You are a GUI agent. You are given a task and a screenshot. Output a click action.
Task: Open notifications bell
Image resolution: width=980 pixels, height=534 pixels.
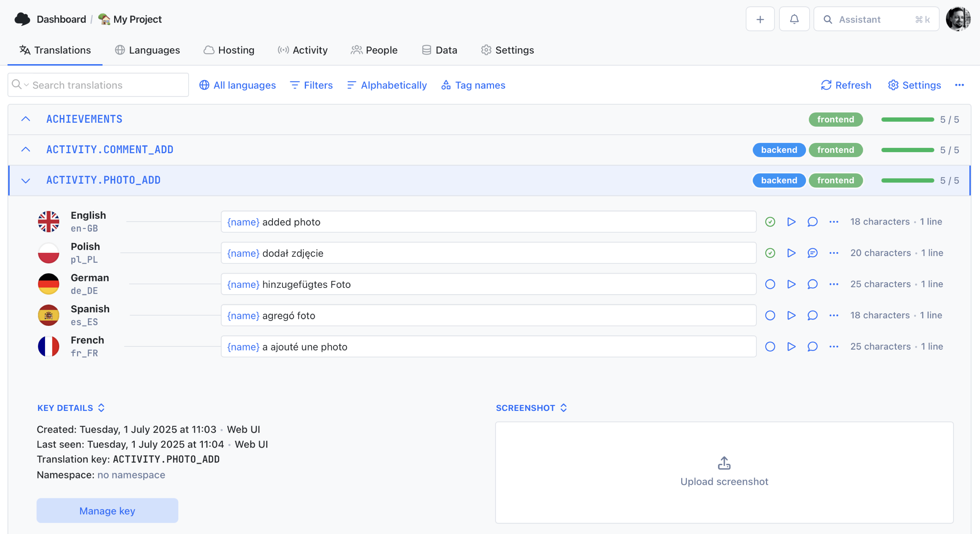point(794,19)
